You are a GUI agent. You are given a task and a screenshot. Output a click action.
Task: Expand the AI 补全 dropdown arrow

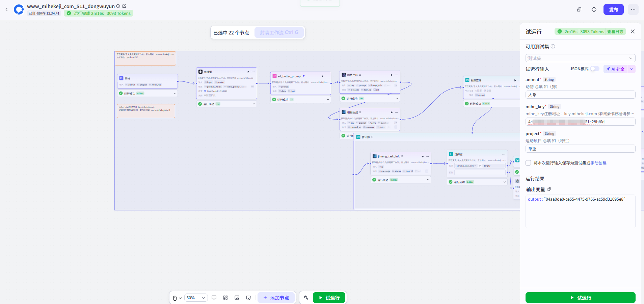point(632,69)
